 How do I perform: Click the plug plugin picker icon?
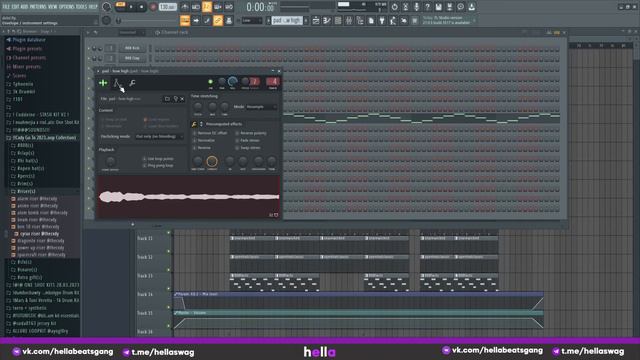pyautogui.click(x=382, y=20)
